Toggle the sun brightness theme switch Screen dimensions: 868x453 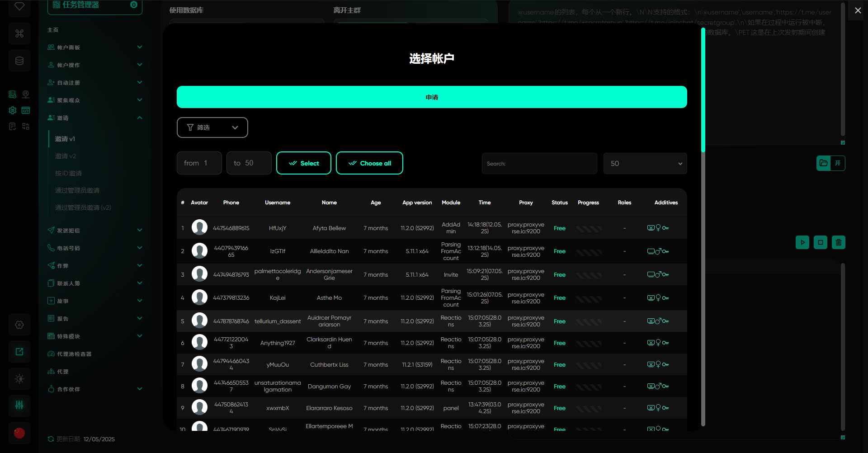click(x=19, y=379)
